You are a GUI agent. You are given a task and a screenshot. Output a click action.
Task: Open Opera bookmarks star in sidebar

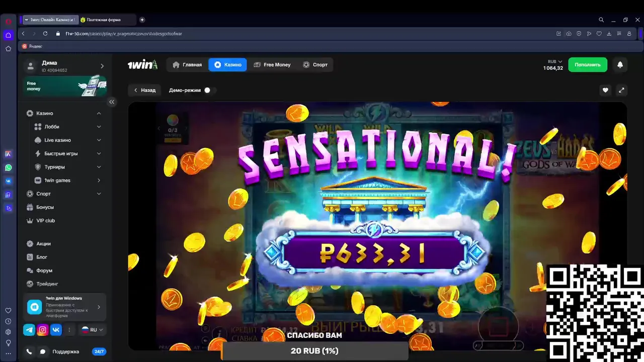click(8, 49)
